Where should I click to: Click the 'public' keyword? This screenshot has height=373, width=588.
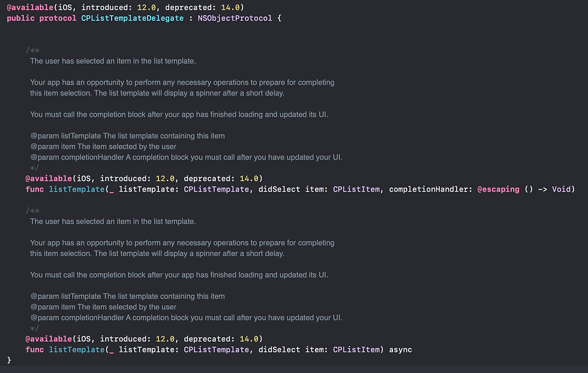20,19
